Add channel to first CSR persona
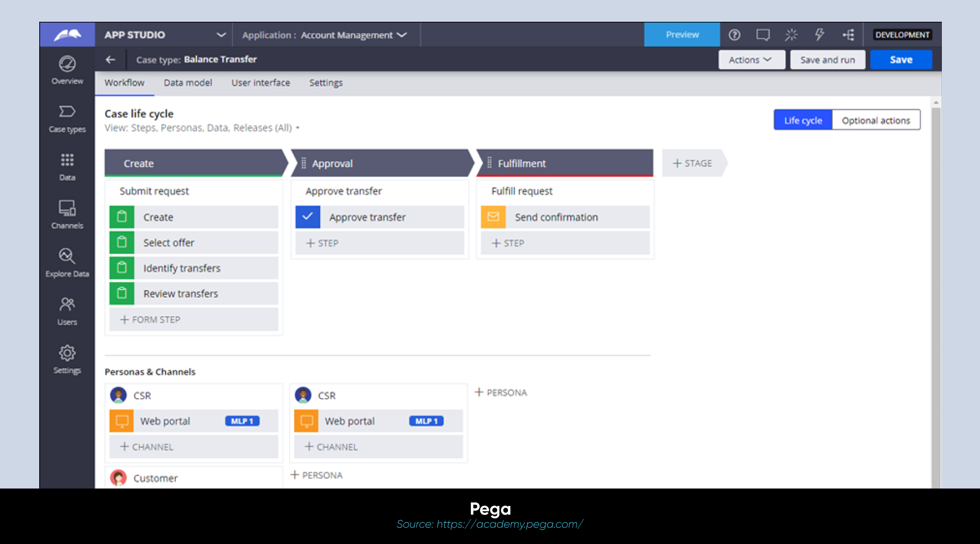The height and width of the screenshot is (544, 980). pyautogui.click(x=194, y=447)
